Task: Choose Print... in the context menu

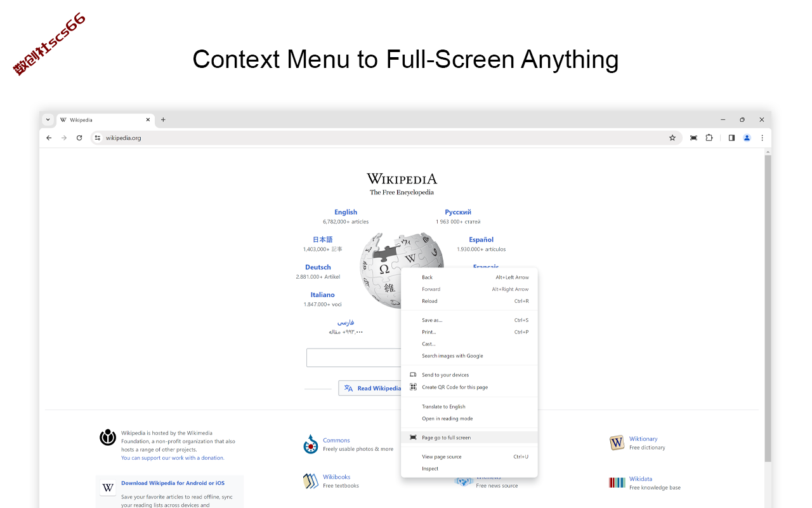Action: [469, 332]
